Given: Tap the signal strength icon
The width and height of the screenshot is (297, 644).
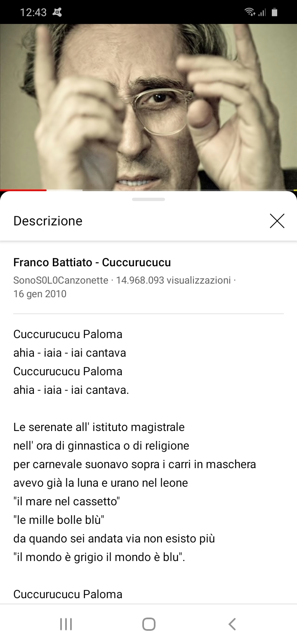Looking at the screenshot, I should (x=262, y=12).
